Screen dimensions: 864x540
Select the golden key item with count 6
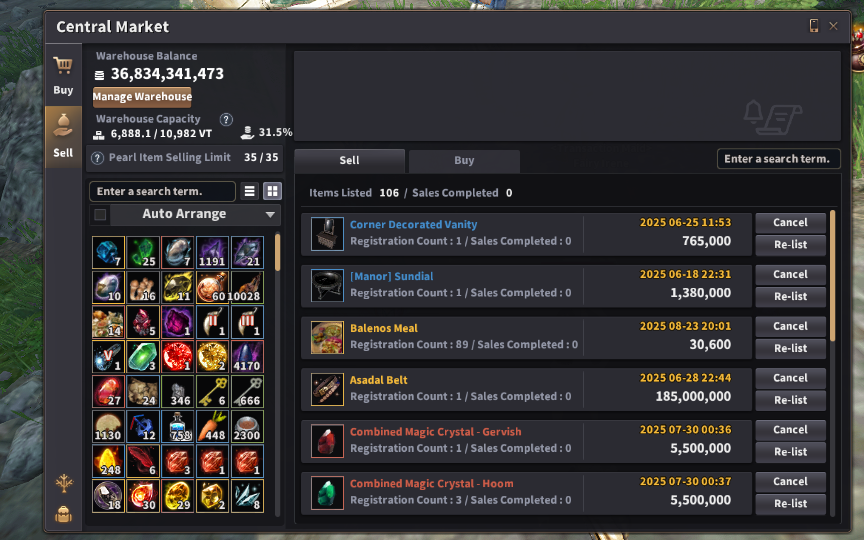212,392
